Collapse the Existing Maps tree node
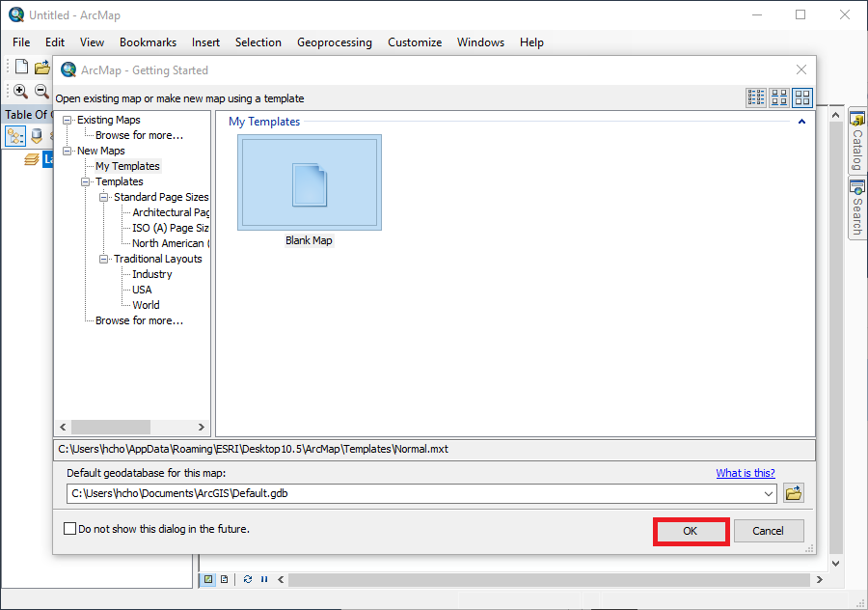868x610 pixels. 68,120
